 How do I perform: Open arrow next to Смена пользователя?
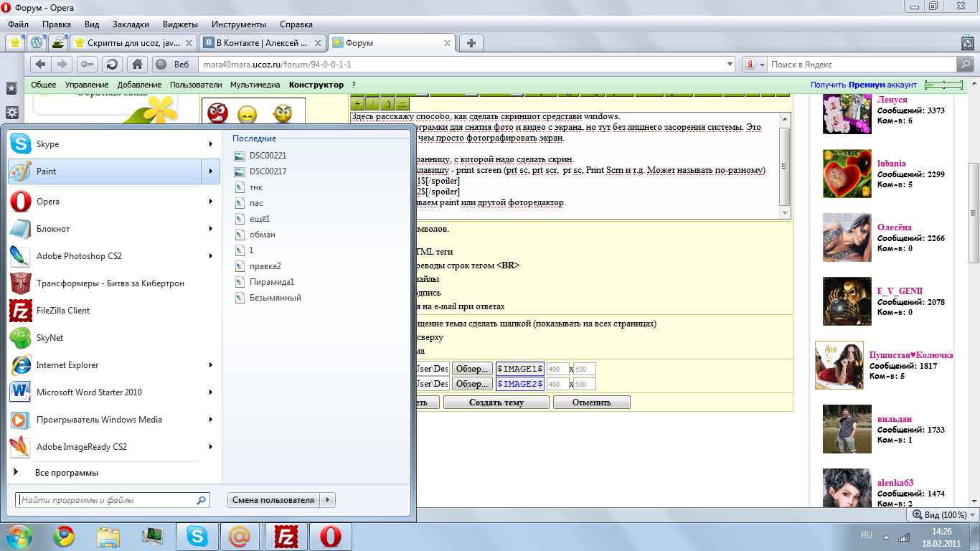pyautogui.click(x=327, y=500)
